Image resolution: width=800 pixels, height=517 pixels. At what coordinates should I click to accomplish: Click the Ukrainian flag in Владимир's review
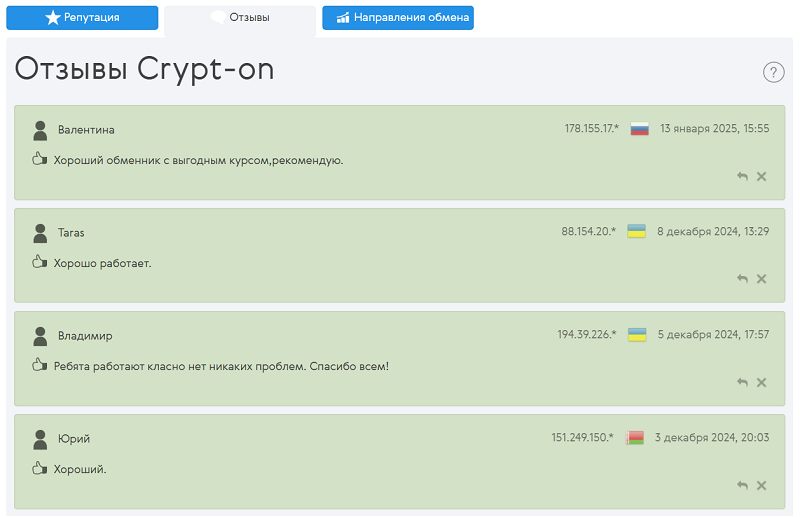[637, 334]
